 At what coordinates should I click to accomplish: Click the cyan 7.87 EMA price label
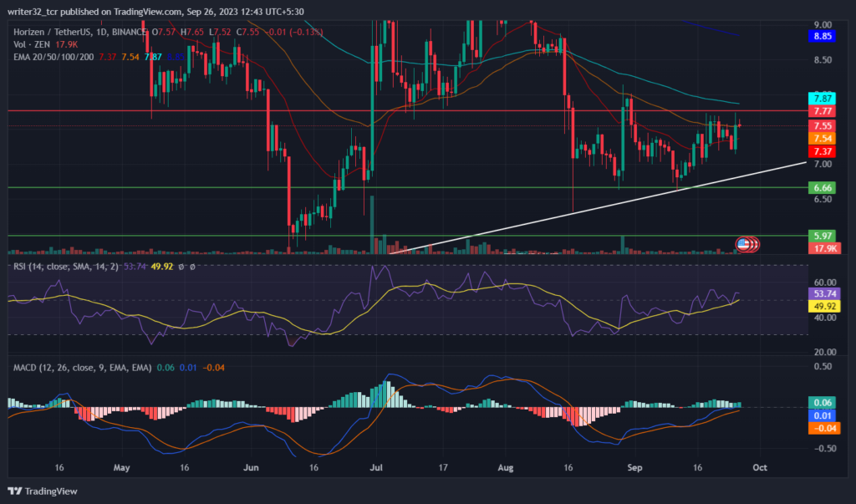pyautogui.click(x=823, y=99)
